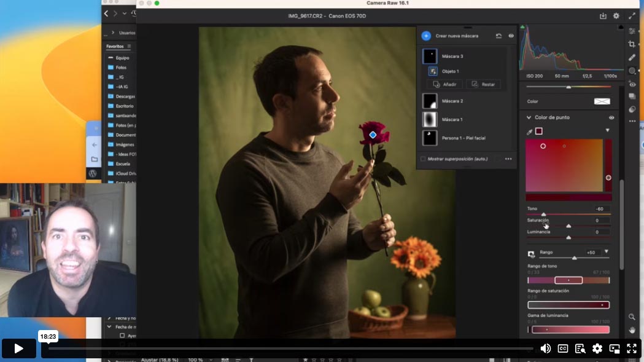The width and height of the screenshot is (644, 362).
Task: Open Finder history dropdown chevron
Action: 125,14
